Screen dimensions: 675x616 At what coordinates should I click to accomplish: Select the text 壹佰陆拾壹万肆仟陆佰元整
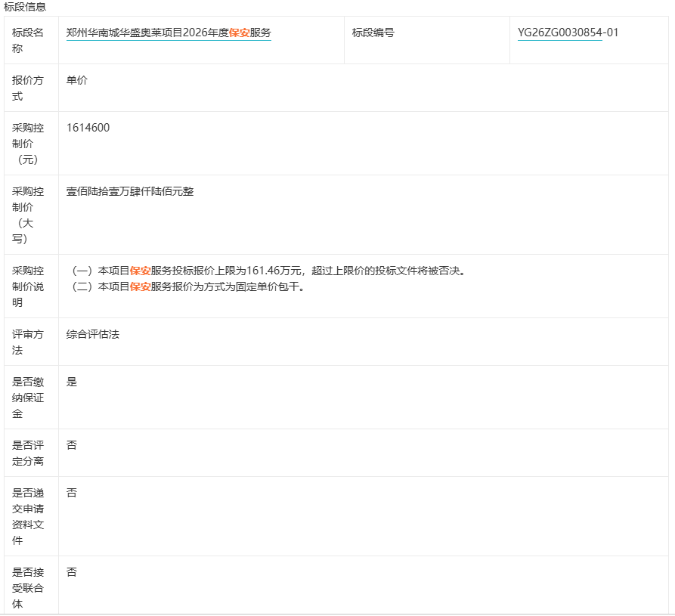[130, 191]
